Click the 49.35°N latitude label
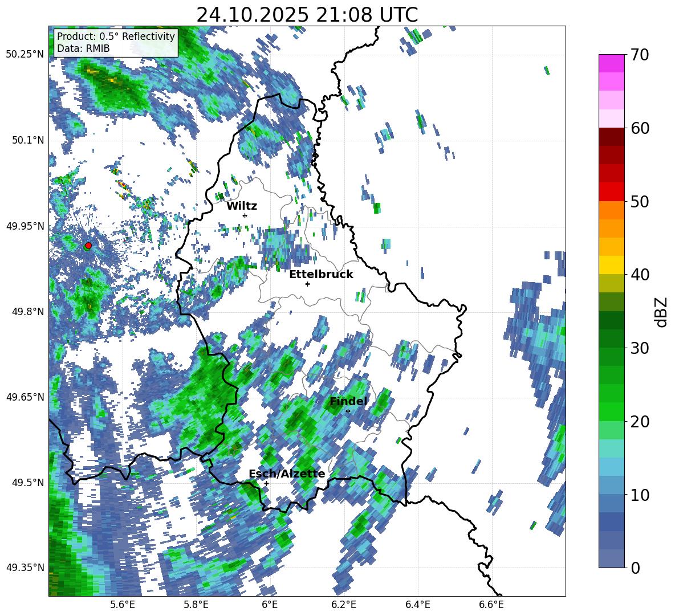This screenshot has width=675, height=616. click(25, 568)
